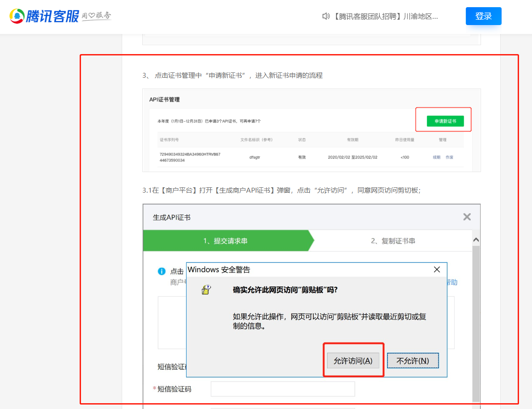Click the green 申请新证书 button
This screenshot has width=532, height=409.
tap(445, 121)
